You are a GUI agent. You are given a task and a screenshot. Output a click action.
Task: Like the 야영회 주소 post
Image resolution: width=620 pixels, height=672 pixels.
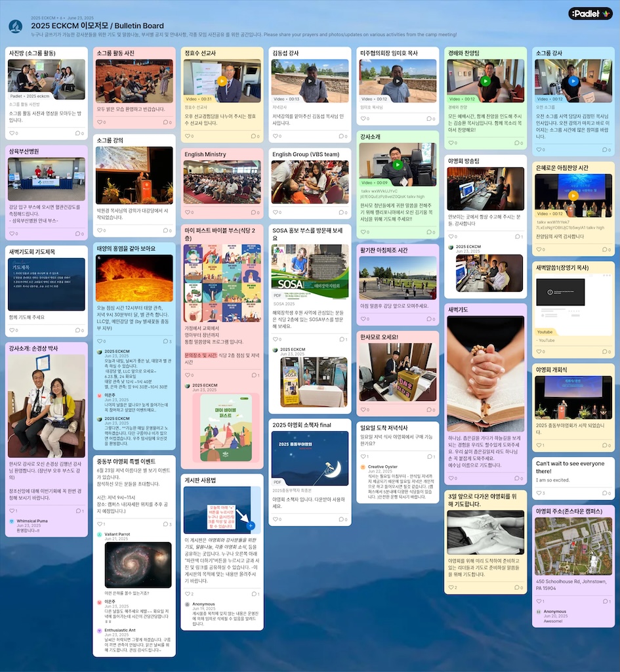(539, 601)
